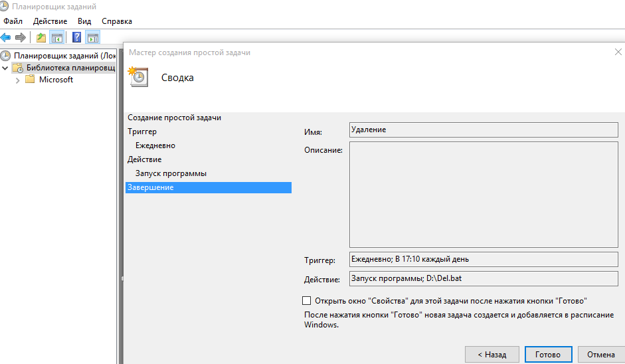The height and width of the screenshot is (364, 625).
Task: Open the Вид menu
Action: (84, 21)
